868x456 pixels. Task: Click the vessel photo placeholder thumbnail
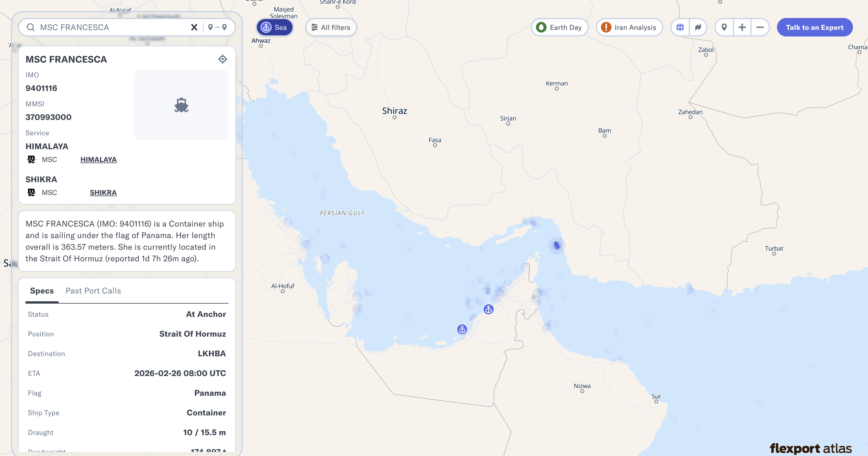click(x=181, y=105)
